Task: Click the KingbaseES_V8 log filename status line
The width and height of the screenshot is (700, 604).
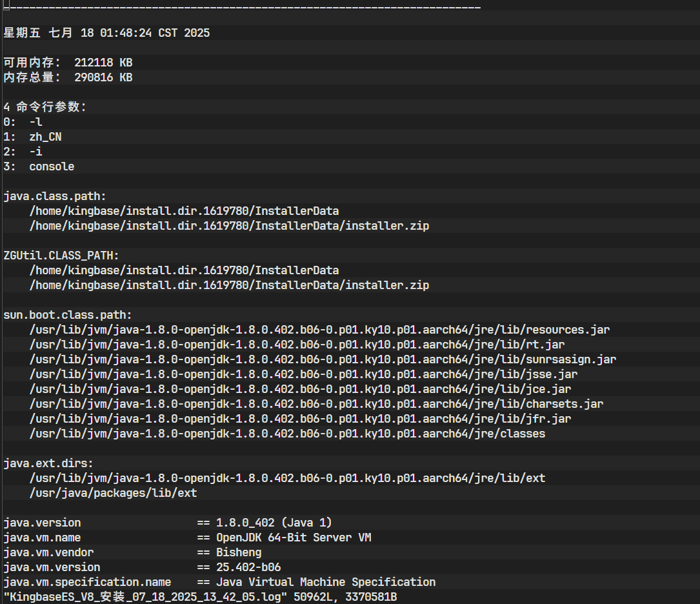Action: tap(200, 598)
